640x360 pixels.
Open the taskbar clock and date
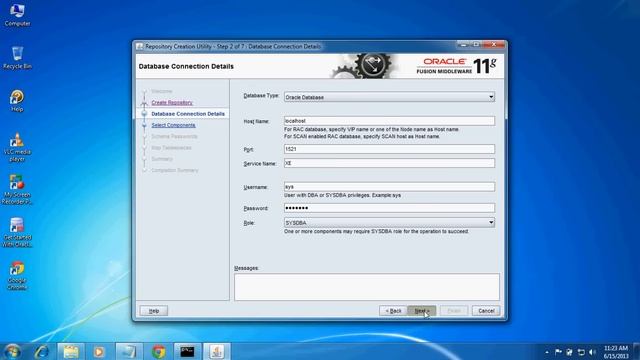tap(616, 352)
